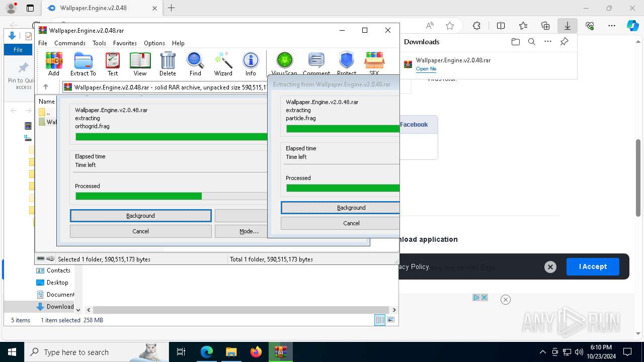Click the Windows Start button
Image resolution: width=644 pixels, height=362 pixels.
point(12,352)
